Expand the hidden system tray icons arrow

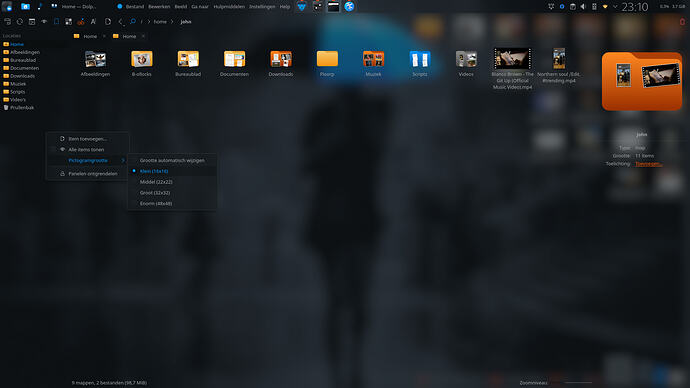tap(615, 7)
